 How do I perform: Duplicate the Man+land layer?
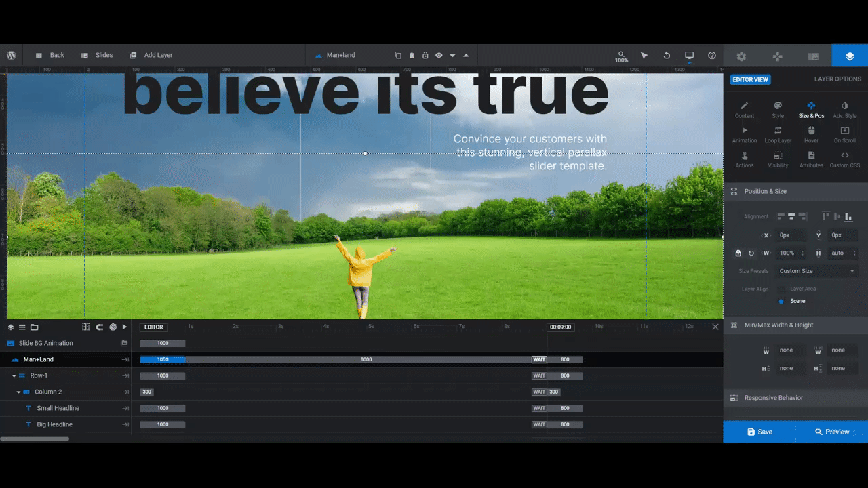398,55
